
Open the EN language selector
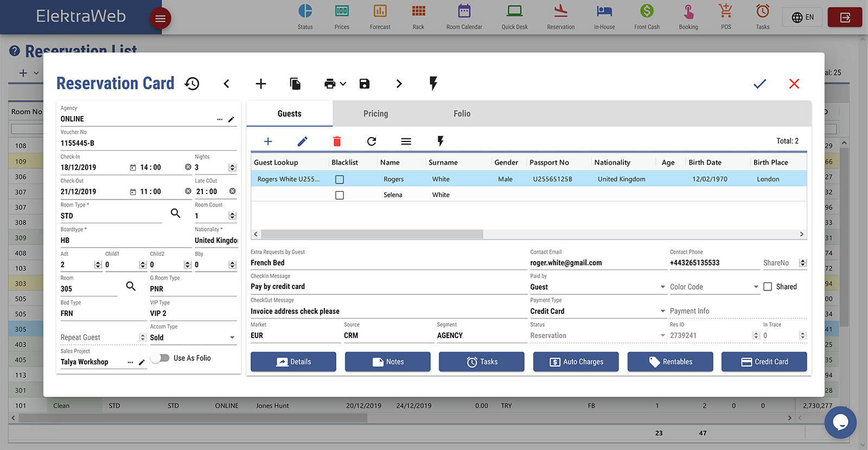[x=802, y=17]
